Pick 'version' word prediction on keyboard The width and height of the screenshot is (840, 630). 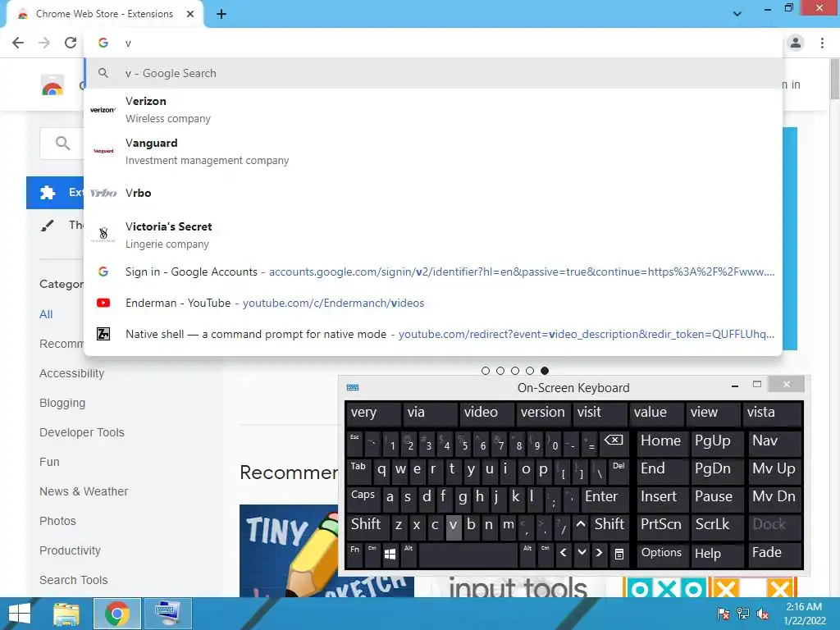pos(543,413)
